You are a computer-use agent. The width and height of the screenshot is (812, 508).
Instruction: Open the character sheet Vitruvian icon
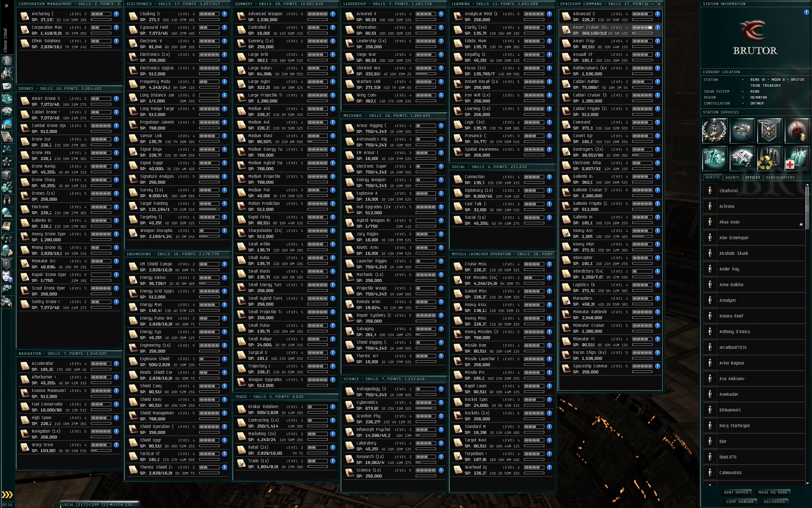click(7, 60)
